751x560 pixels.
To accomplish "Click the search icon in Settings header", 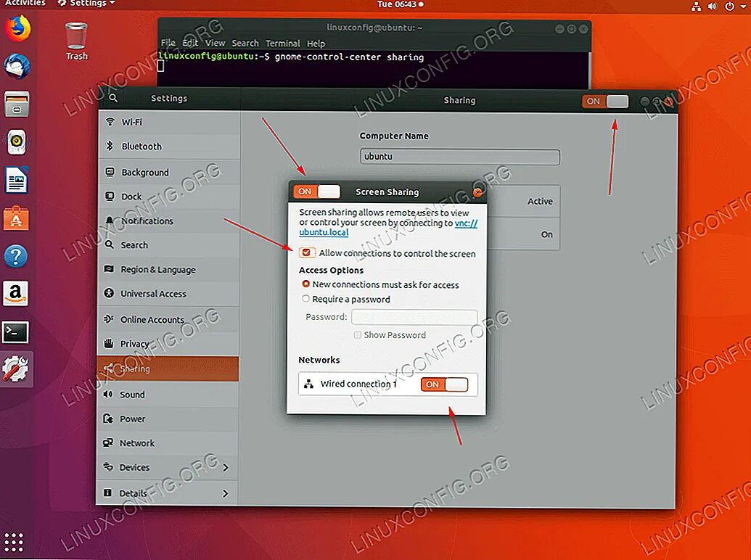I will point(113,98).
